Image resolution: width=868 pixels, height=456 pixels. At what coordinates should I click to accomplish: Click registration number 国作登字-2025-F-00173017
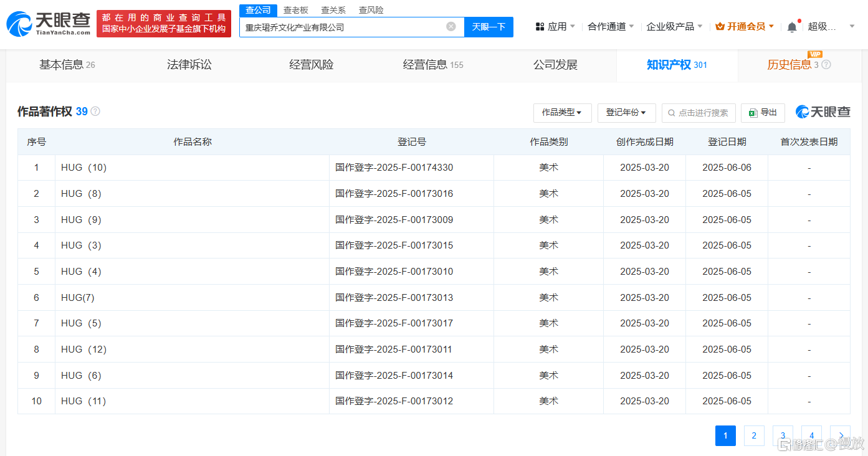click(x=394, y=323)
